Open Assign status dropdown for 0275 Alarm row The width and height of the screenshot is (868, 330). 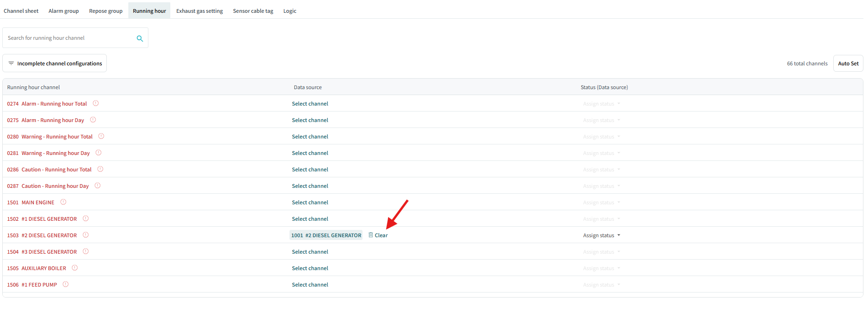601,120
